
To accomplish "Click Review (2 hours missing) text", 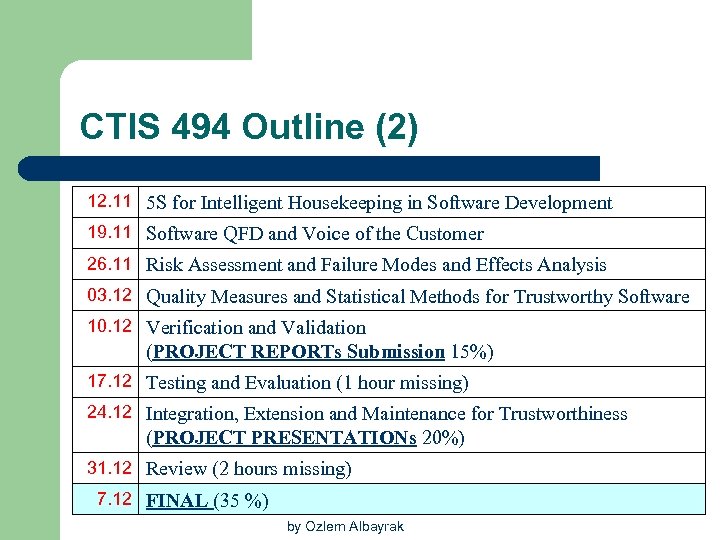I will coord(248,469).
